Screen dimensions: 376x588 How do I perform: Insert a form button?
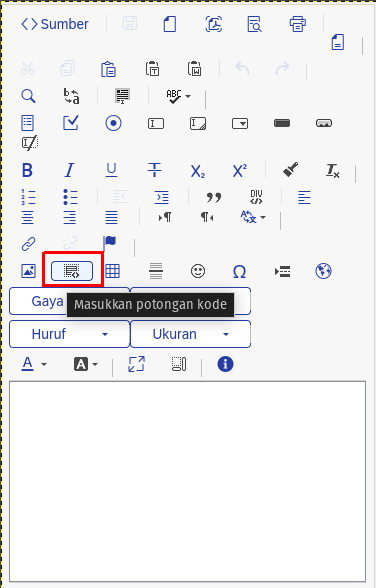click(282, 123)
